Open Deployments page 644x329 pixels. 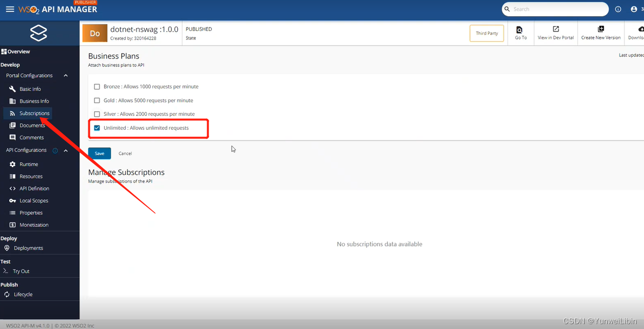tap(28, 248)
